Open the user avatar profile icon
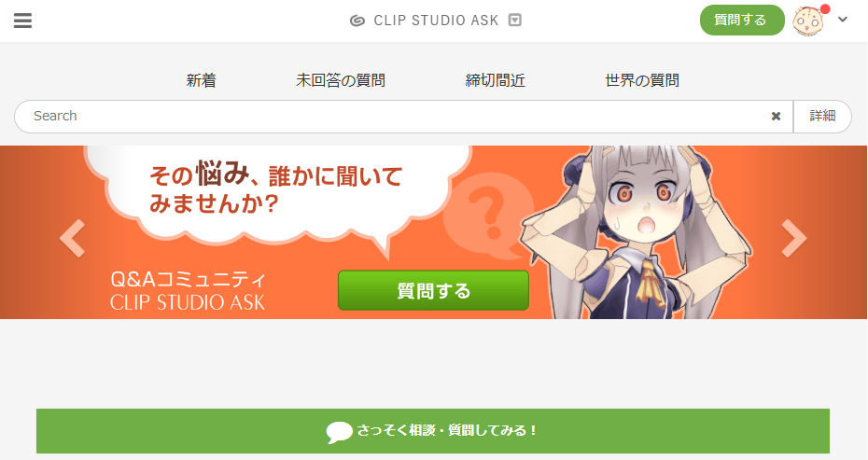868x460 pixels. (808, 21)
